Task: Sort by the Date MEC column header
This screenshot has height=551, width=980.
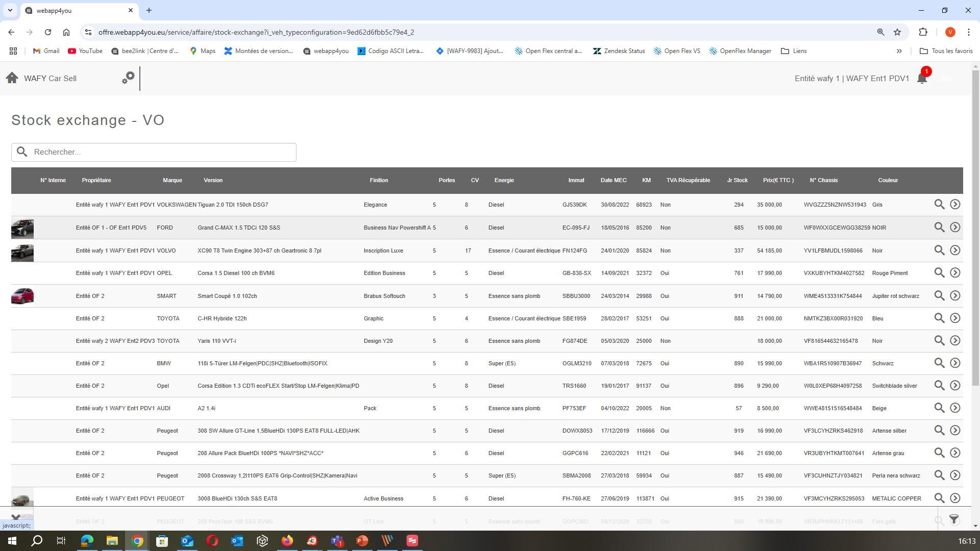Action: point(614,180)
